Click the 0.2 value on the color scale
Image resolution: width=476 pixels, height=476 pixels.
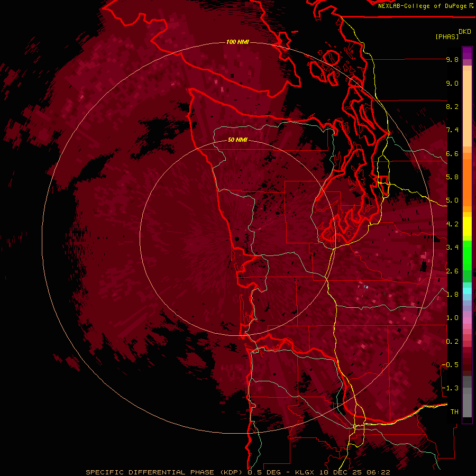pyautogui.click(x=452, y=342)
